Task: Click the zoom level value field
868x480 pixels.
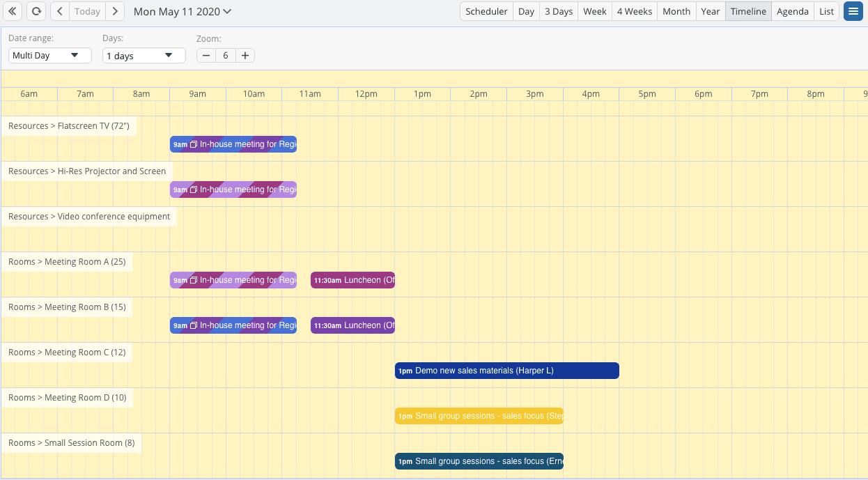Action: [x=226, y=56]
